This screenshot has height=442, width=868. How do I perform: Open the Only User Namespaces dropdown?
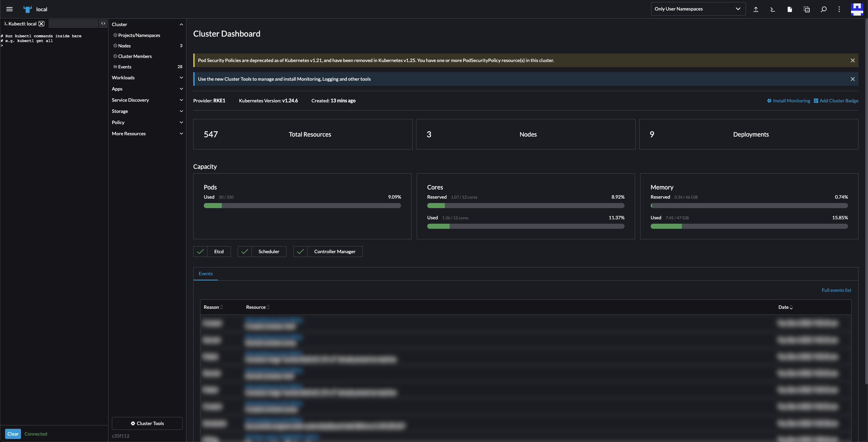pyautogui.click(x=698, y=9)
